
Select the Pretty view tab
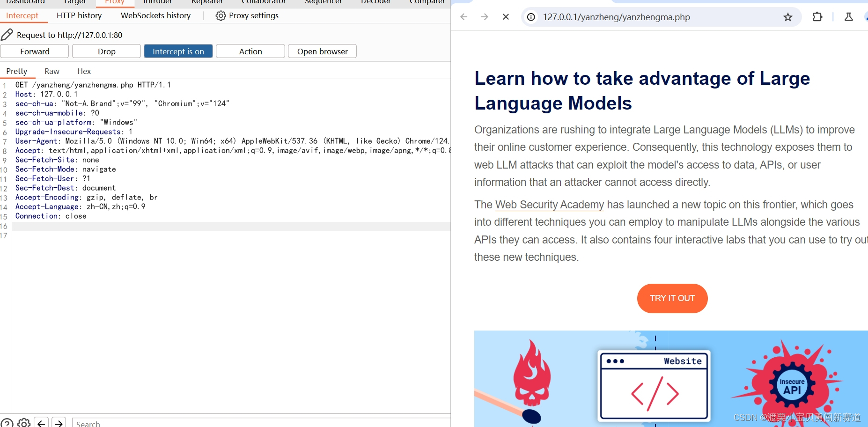pyautogui.click(x=17, y=71)
